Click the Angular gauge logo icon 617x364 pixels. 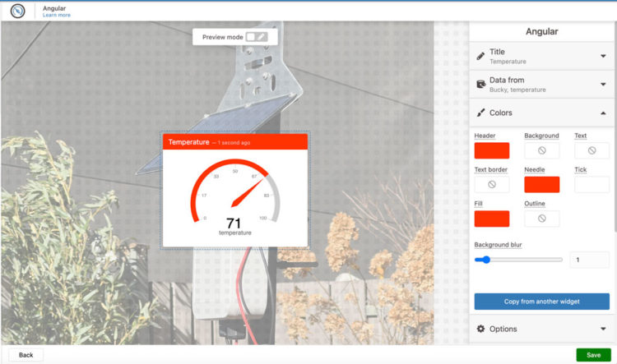tap(17, 11)
